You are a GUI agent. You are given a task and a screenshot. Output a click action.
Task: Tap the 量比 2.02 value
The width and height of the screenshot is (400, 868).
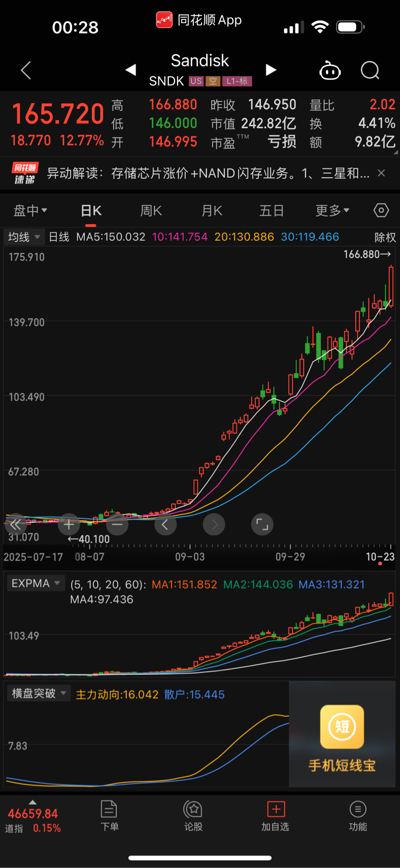(382, 104)
